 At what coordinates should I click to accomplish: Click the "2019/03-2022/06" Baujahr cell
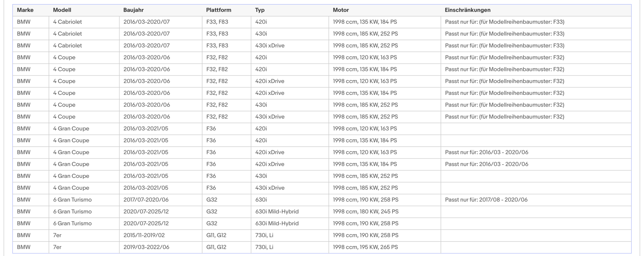[x=146, y=247]
